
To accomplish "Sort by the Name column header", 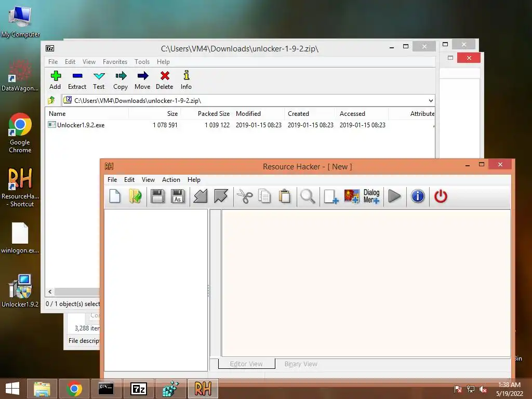I will point(87,114).
